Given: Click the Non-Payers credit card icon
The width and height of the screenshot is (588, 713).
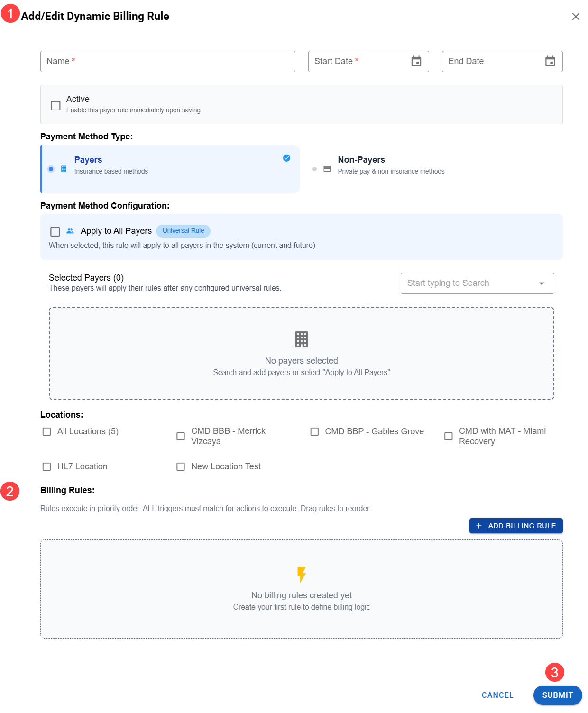Looking at the screenshot, I should [x=327, y=169].
